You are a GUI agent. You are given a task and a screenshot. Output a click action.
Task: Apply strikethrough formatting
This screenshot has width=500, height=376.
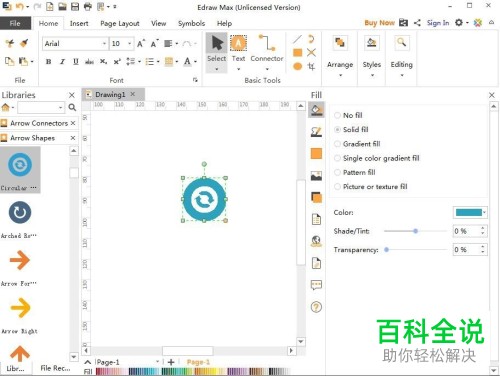89,62
